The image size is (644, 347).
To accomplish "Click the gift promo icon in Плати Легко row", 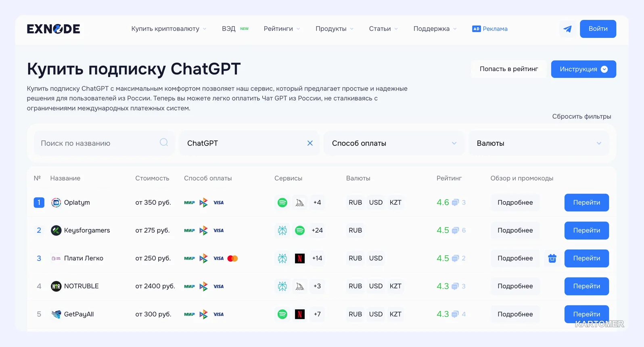I will pos(552,258).
